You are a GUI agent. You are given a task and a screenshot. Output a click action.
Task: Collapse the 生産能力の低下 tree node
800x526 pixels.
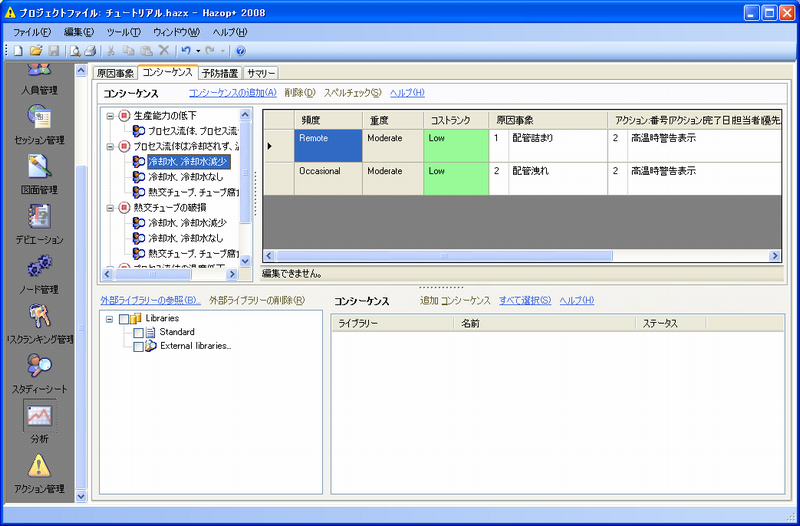(110, 116)
